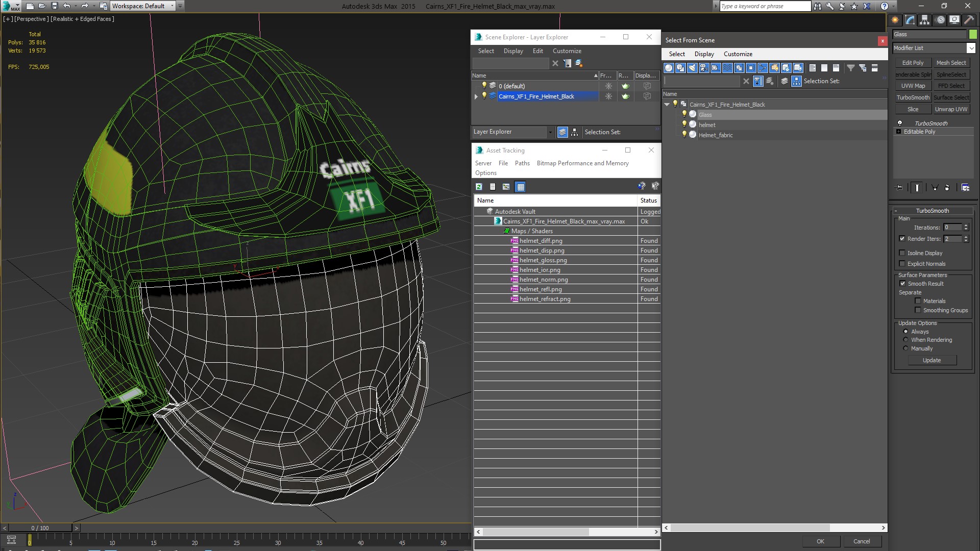Click the funnel filter icon in Select From Scene

[x=851, y=68]
